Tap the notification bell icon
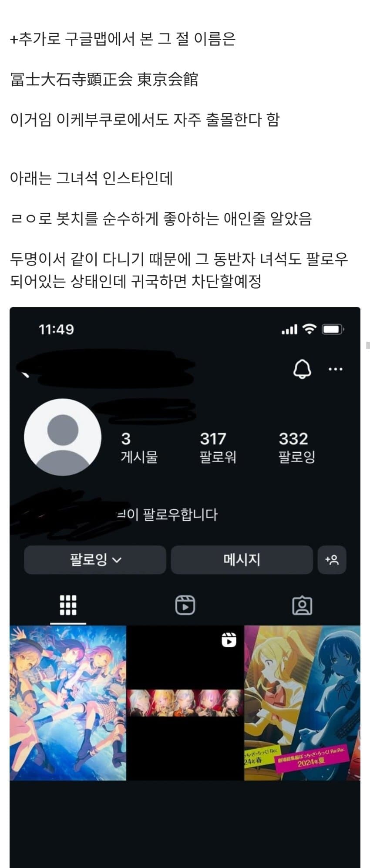 [302, 369]
